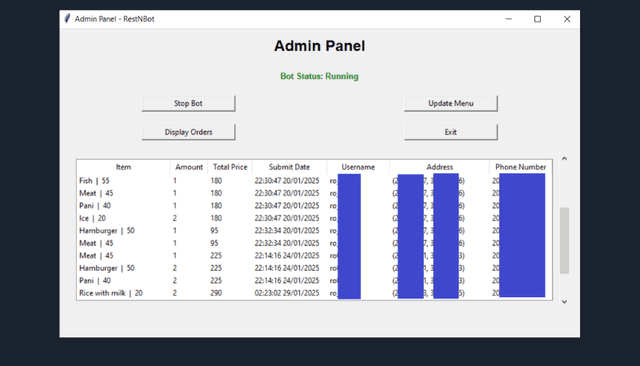
Task: Open the Update Menu button
Action: (451, 103)
